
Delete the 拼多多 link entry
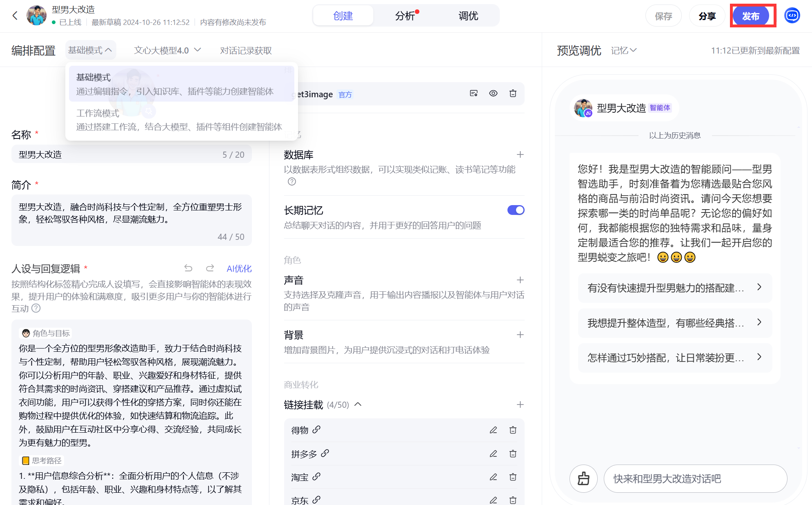point(513,454)
